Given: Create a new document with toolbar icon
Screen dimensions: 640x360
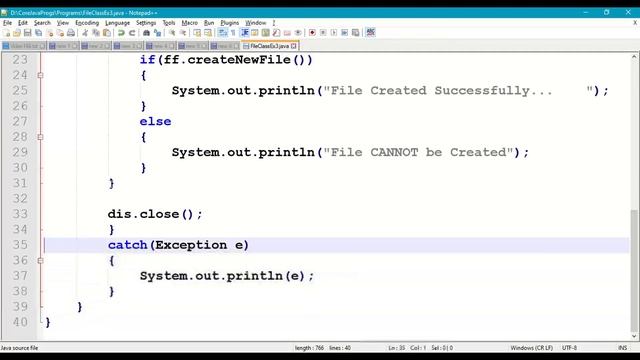Looking at the screenshot, I should 7,33.
